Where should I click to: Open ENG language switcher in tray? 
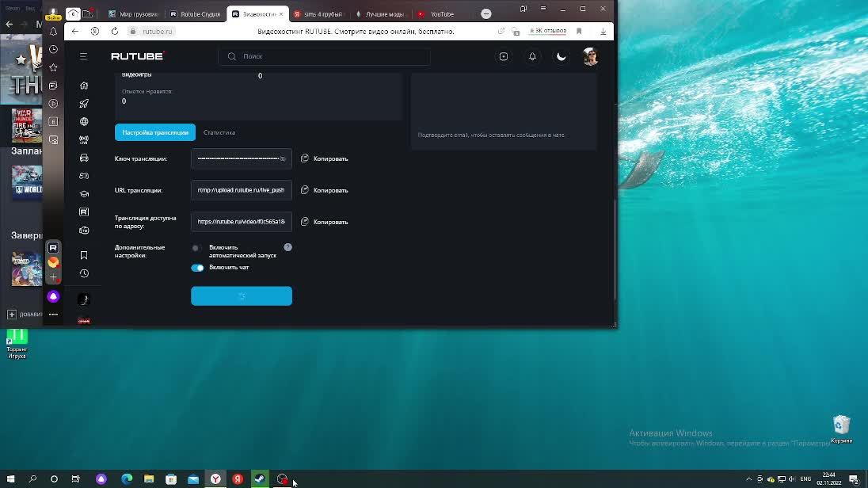(805, 479)
